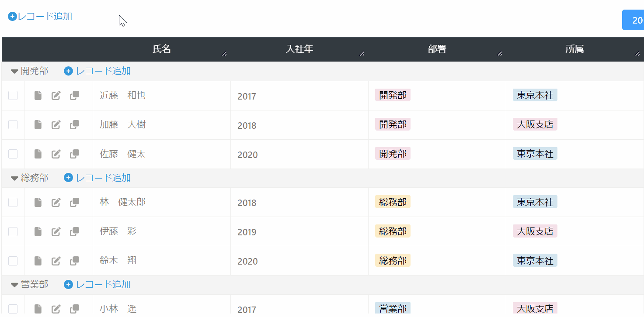Edit record icon for 近藤 和也
The image size is (644, 317).
click(x=56, y=96)
